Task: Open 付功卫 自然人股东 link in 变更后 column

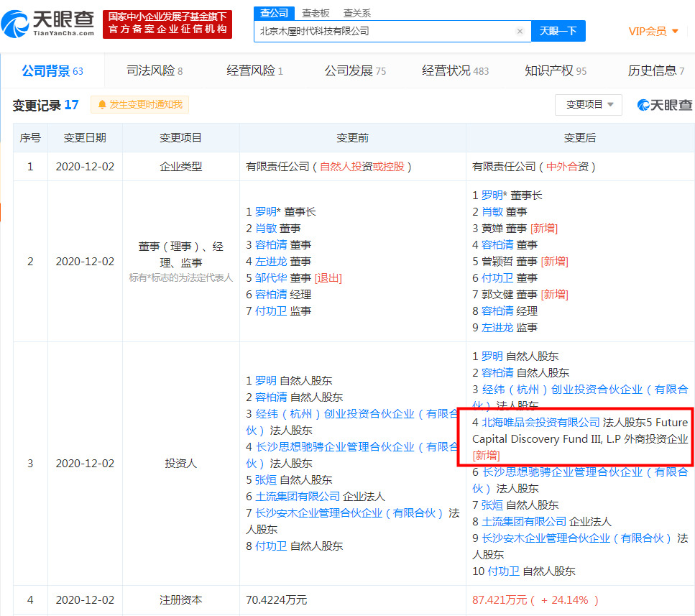Action: [x=504, y=571]
